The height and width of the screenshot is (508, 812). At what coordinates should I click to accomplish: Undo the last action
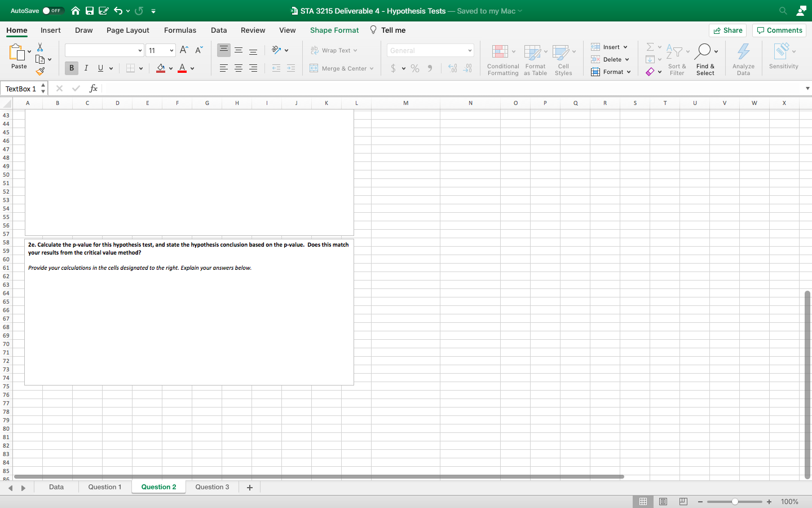(x=118, y=11)
